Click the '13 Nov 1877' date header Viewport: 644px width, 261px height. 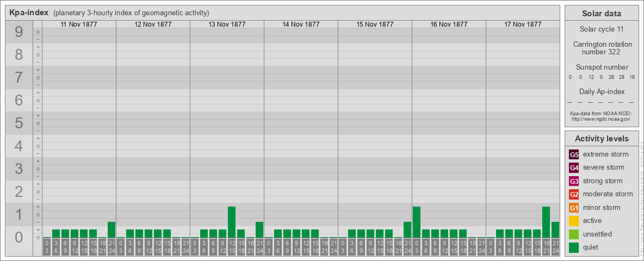[227, 24]
